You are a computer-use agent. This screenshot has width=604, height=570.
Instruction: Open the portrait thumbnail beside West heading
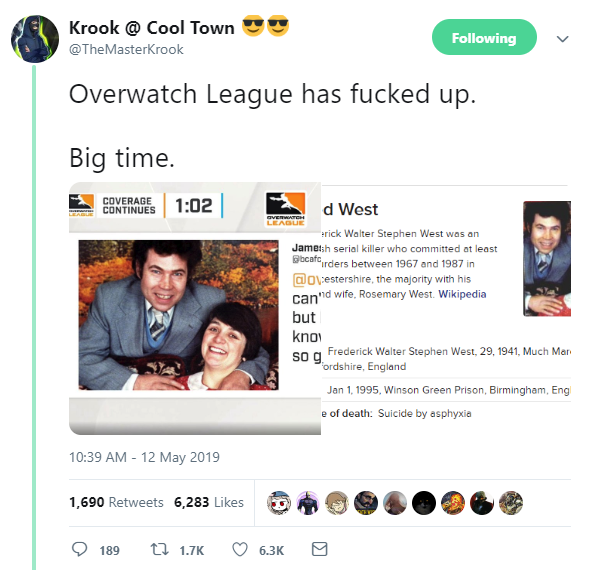click(547, 258)
